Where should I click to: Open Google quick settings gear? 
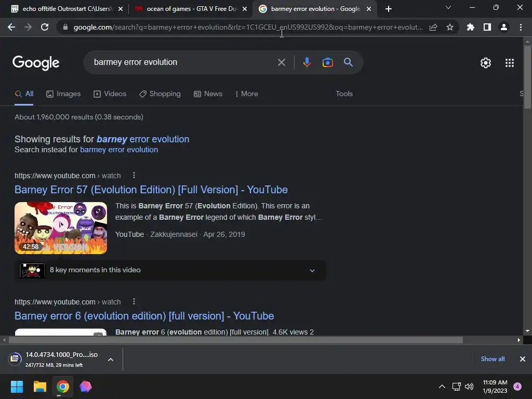point(486,63)
